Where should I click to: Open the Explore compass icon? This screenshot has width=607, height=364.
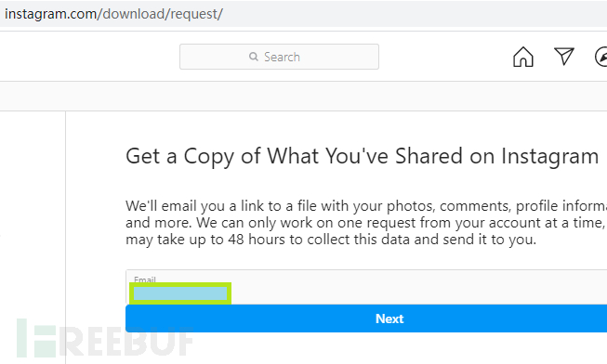(601, 57)
